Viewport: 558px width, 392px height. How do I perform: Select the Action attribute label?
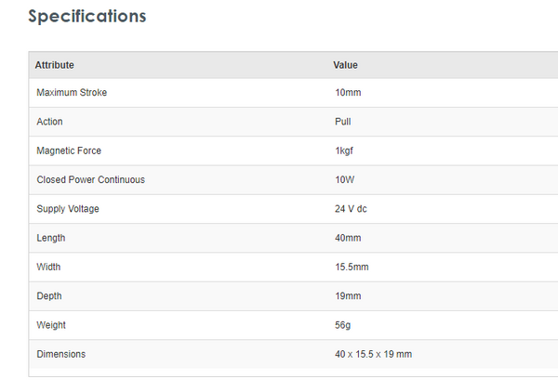[49, 122]
